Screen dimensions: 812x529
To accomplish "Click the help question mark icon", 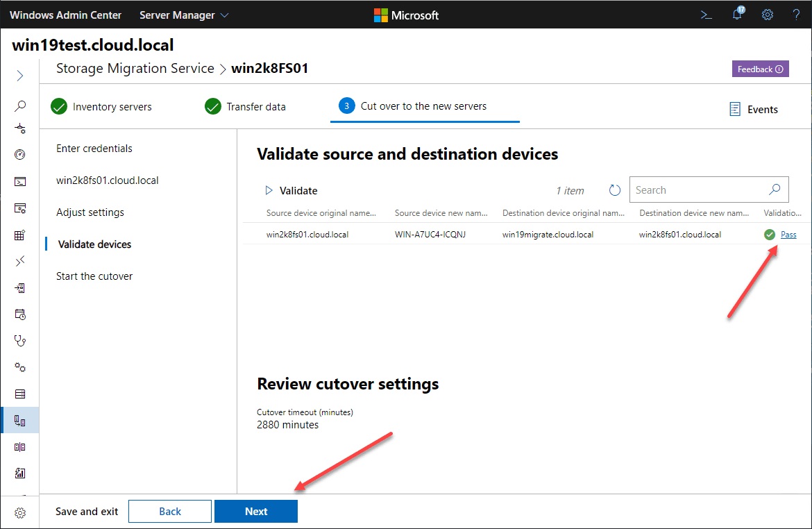I will 796,15.
